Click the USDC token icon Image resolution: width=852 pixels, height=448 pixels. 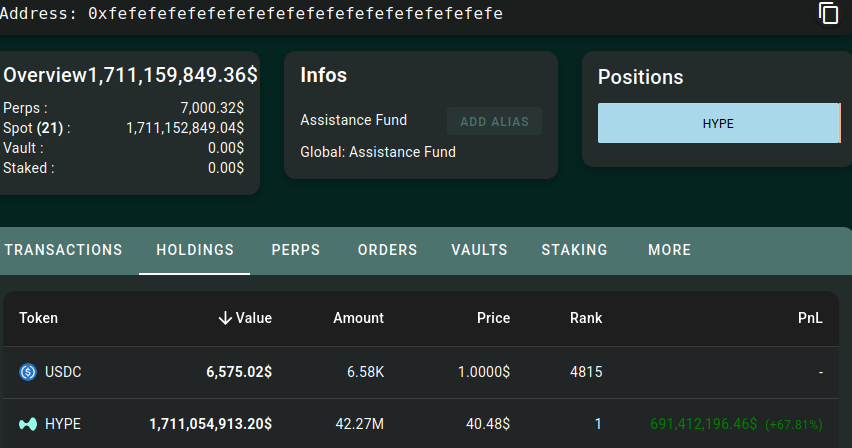28,372
